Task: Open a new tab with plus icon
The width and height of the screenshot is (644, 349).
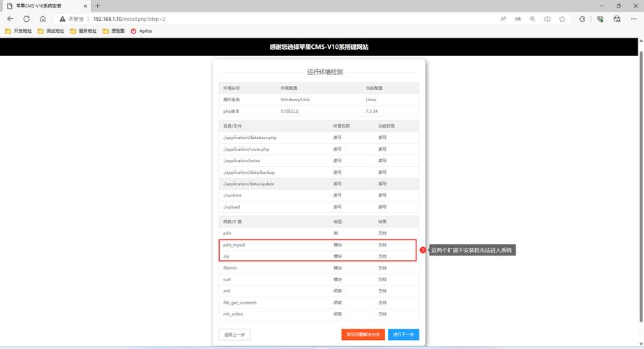Action: tap(98, 6)
